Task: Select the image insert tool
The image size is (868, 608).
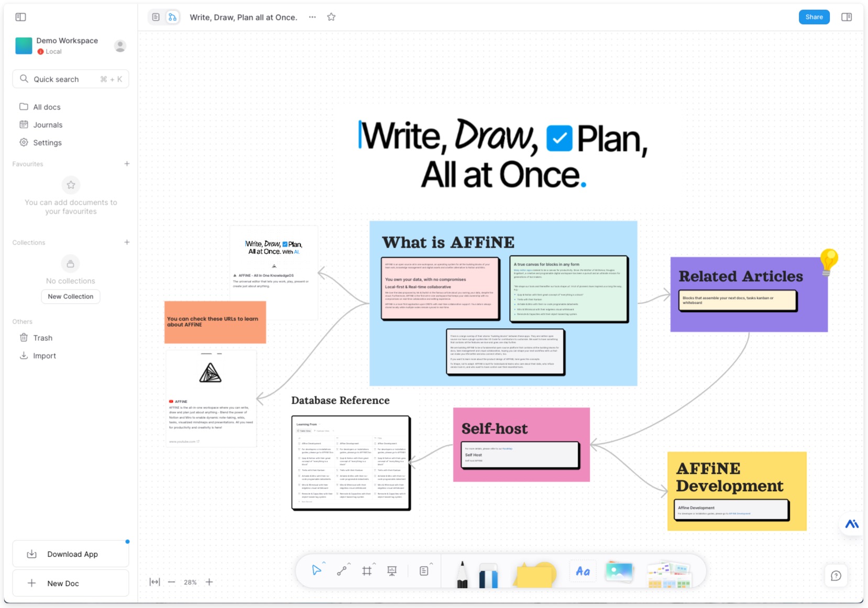Action: (619, 571)
